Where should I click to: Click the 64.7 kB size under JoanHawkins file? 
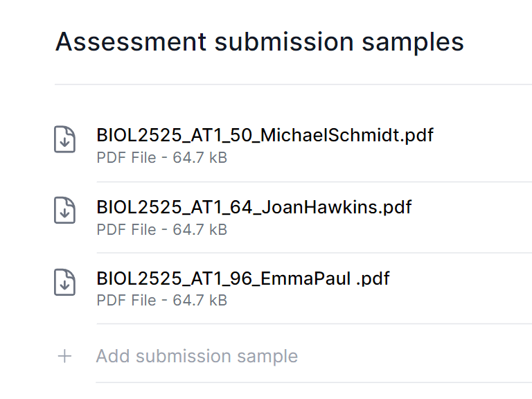(x=199, y=229)
